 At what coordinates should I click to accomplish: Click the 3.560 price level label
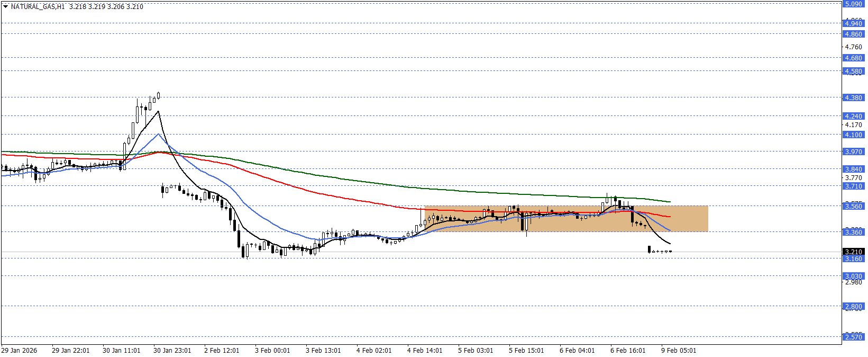(x=853, y=206)
